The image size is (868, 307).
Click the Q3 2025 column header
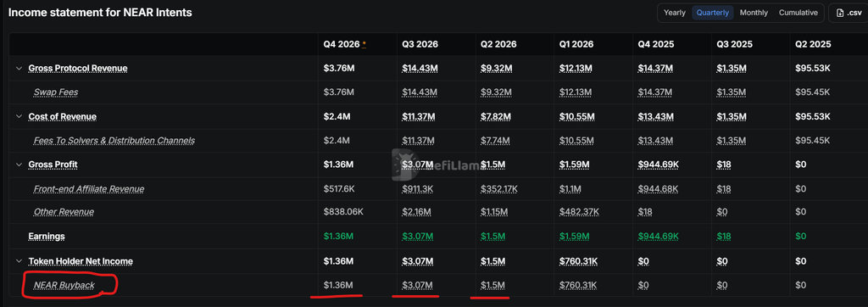pos(735,44)
